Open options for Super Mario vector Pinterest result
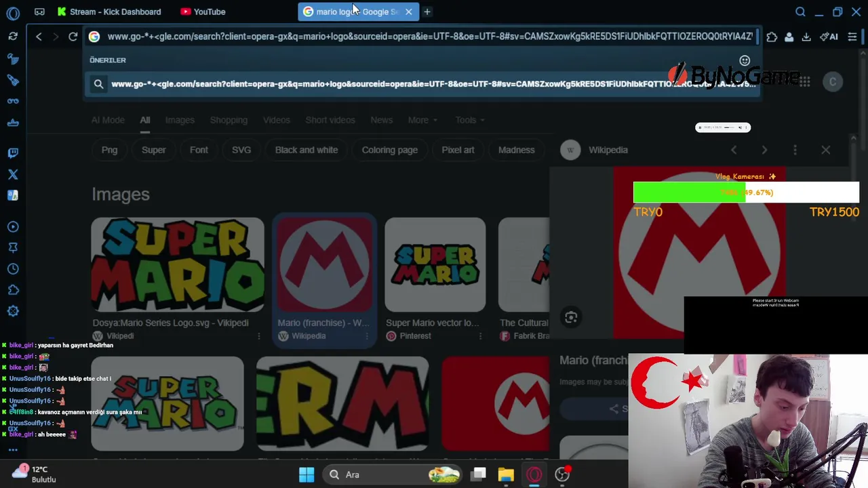The image size is (868, 488). click(480, 336)
